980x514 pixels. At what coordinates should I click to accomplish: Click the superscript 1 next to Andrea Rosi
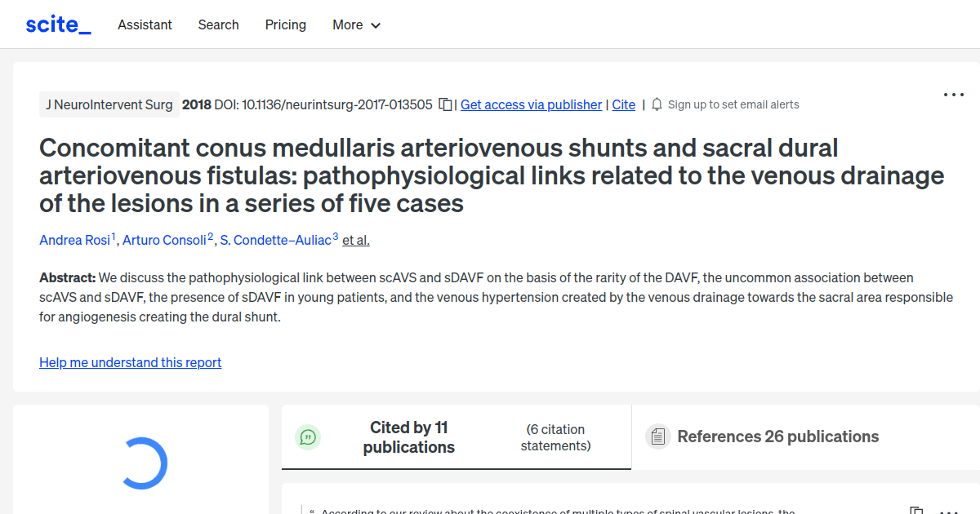(112, 234)
